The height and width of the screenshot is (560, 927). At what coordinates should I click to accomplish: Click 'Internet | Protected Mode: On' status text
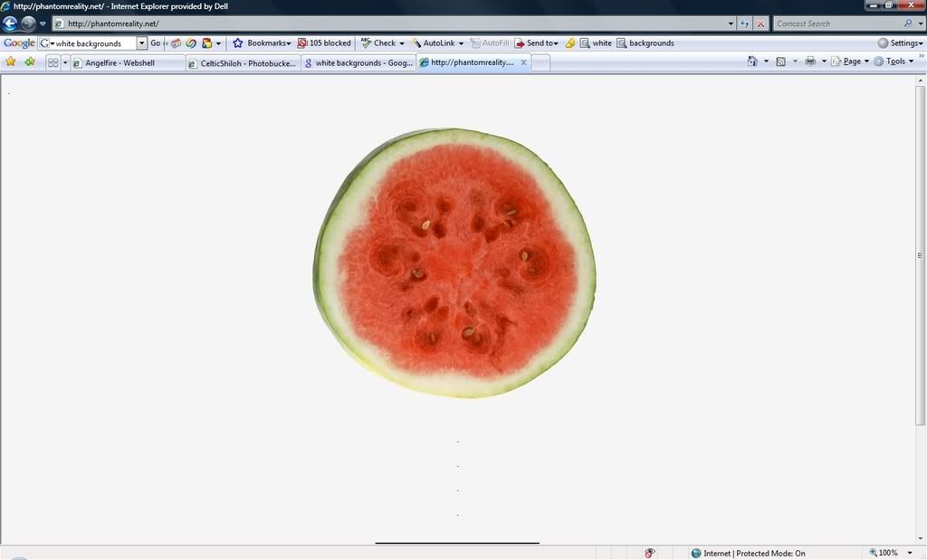click(754, 554)
